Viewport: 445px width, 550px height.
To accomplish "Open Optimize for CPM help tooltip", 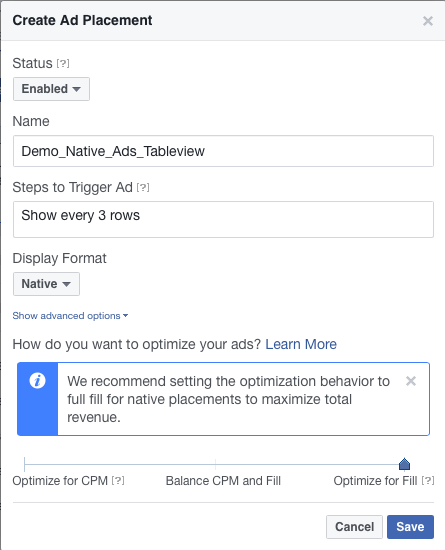I will [118, 480].
